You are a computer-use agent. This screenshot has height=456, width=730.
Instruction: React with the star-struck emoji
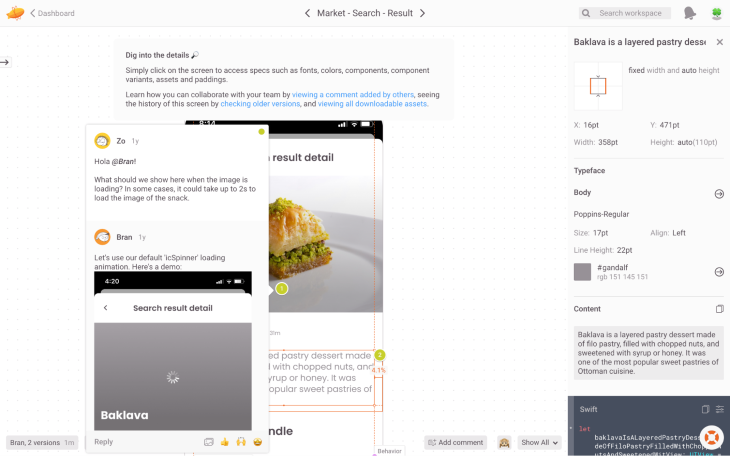[257, 442]
